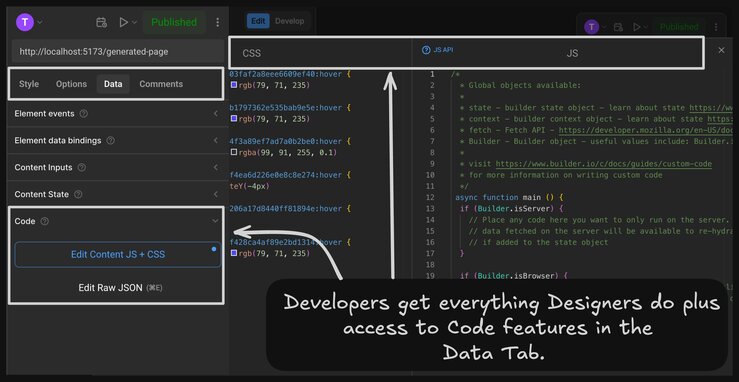The width and height of the screenshot is (739, 382).
Task: Open the three-dot more options menu
Action: [217, 22]
